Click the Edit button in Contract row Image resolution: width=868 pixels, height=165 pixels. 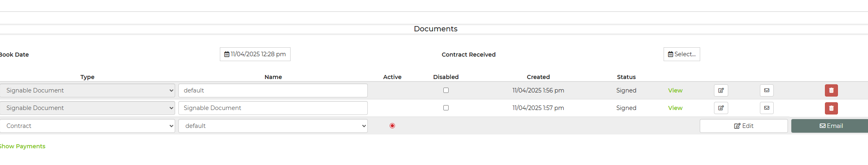(743, 126)
